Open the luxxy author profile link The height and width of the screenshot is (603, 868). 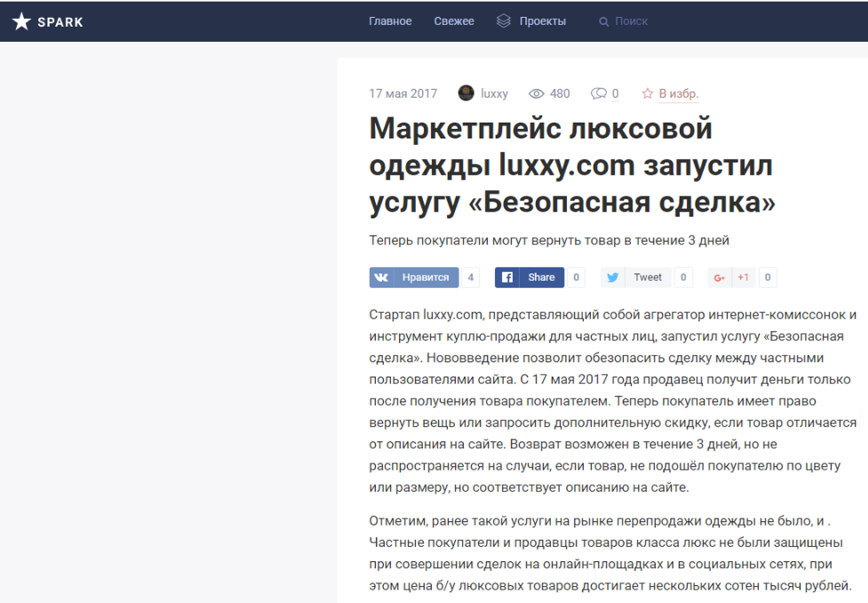pyautogui.click(x=494, y=93)
